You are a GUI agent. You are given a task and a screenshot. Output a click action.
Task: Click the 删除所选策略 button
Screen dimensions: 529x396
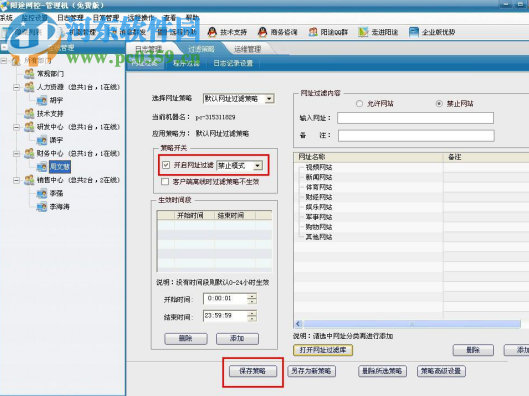pyautogui.click(x=382, y=371)
